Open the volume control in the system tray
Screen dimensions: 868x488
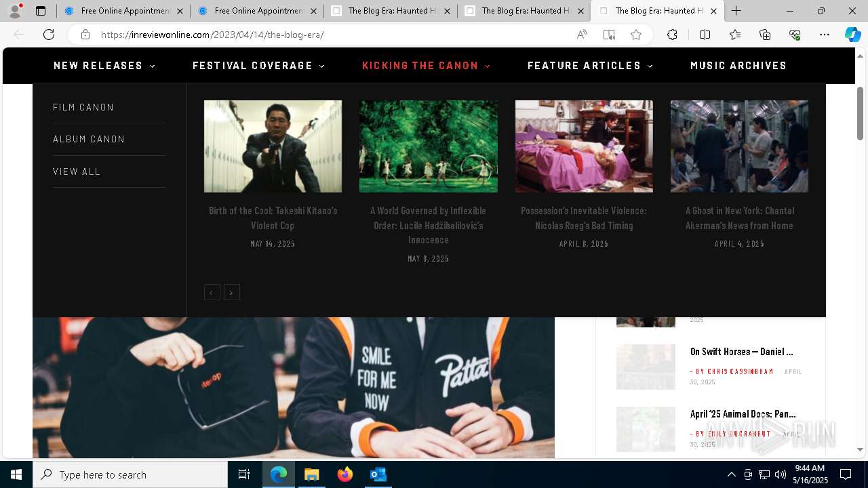pos(781,474)
